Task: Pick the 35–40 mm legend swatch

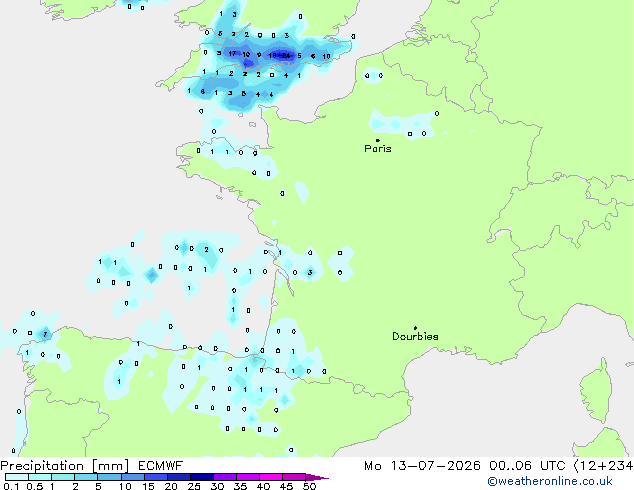Action: (x=247, y=477)
